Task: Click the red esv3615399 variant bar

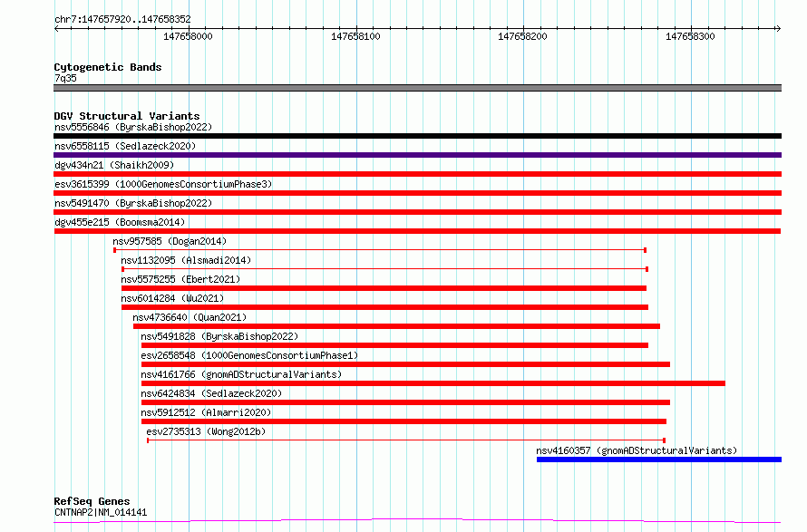Action: 417,193
